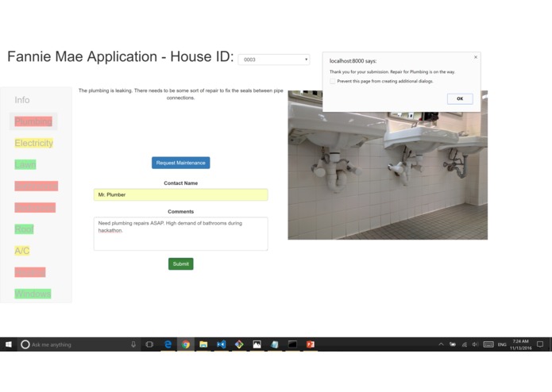Open Task View from the taskbar
552x392 pixels.
[149, 344]
